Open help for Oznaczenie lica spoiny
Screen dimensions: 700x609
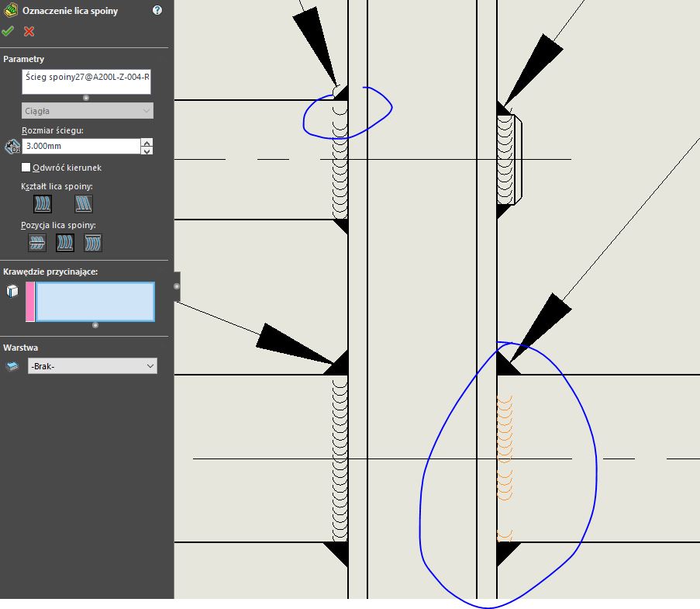pos(157,10)
